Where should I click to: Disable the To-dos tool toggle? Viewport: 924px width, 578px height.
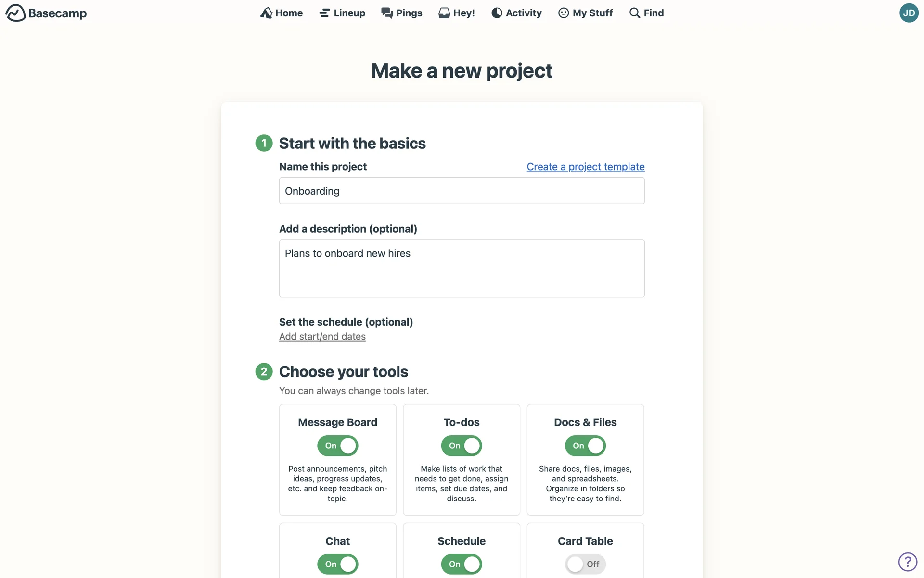click(462, 446)
